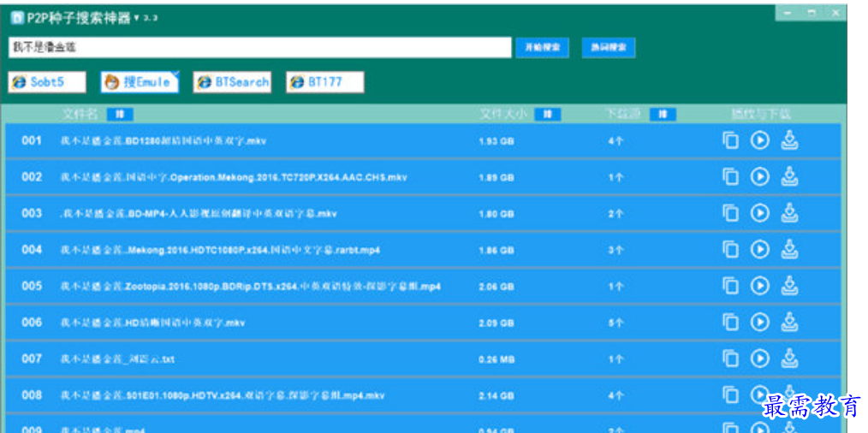Click the P2P app logo icon

click(x=17, y=18)
